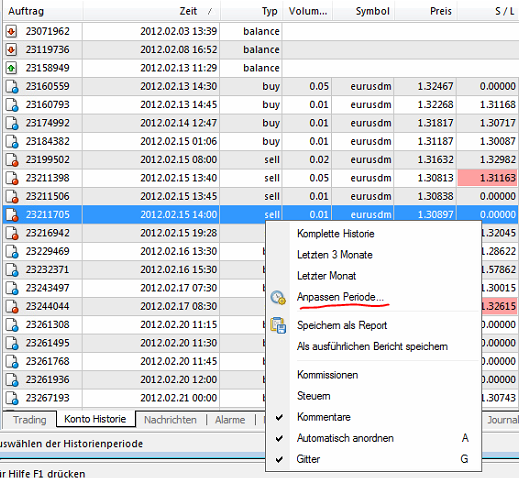Switch to the Trading tab
The image size is (519, 478).
pos(30,420)
